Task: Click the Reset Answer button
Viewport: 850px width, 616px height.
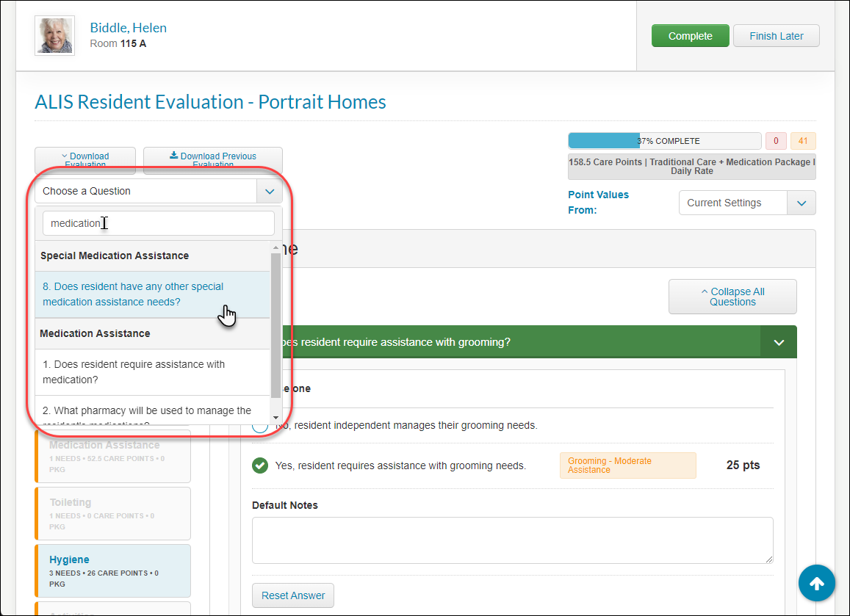Action: 292,595
